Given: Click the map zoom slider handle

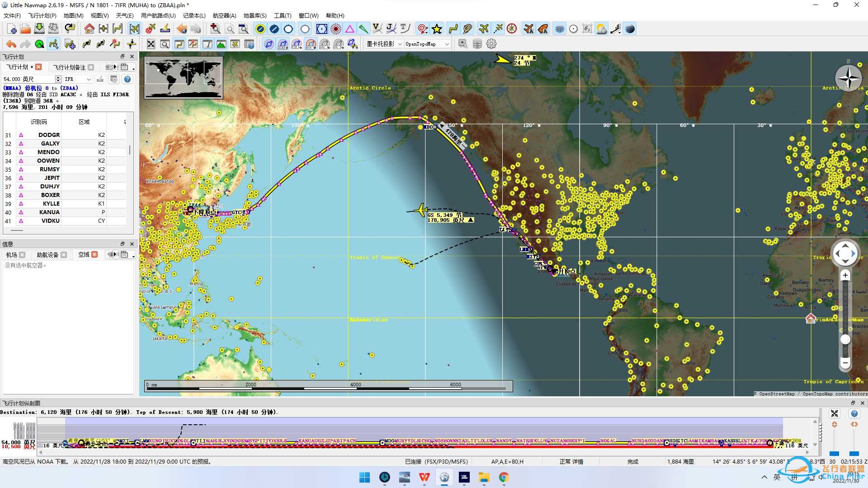Looking at the screenshot, I should point(845,340).
